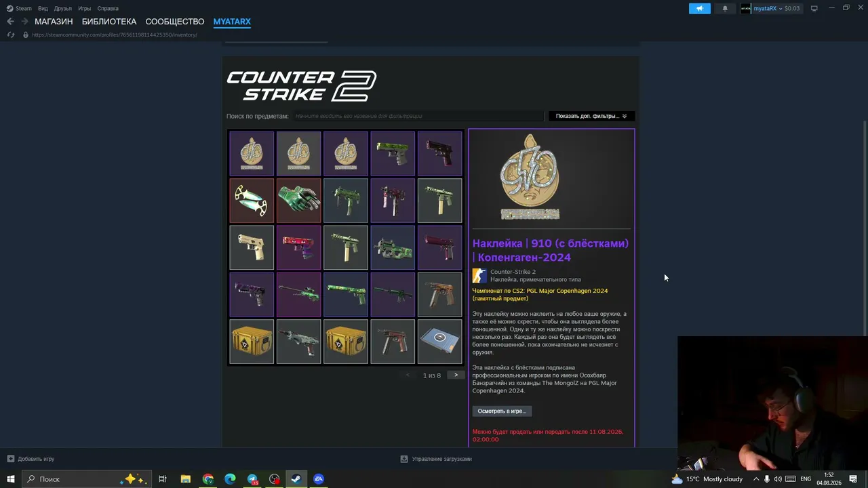Open the MYATARX profile tab
868x488 pixels.
click(232, 22)
